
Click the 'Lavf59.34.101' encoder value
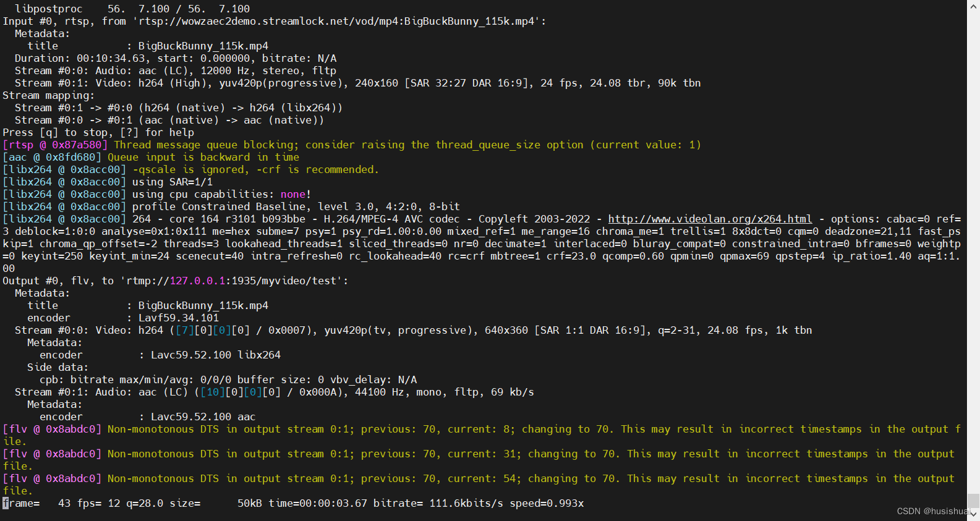[179, 318]
